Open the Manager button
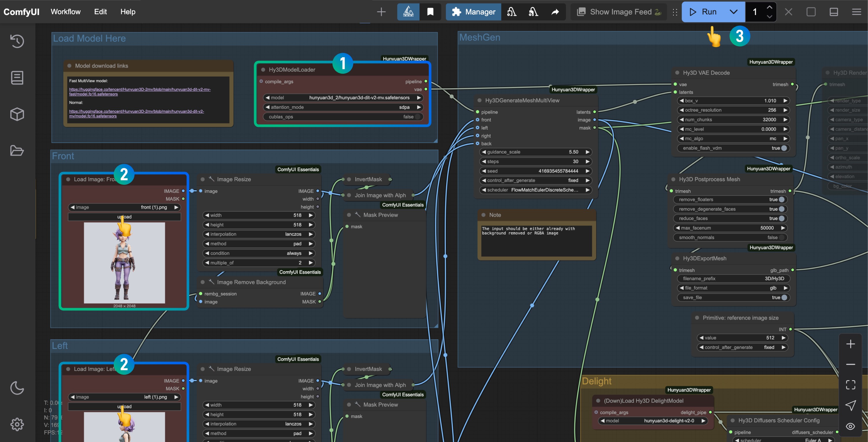Image resolution: width=868 pixels, height=442 pixels. (473, 12)
